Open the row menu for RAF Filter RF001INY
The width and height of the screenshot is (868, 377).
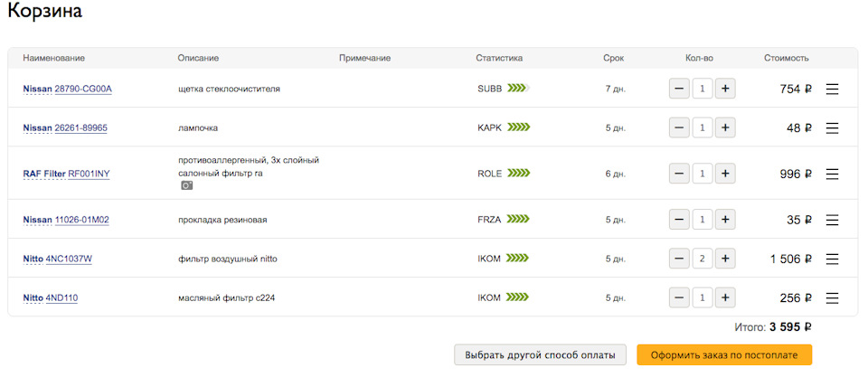[833, 174]
